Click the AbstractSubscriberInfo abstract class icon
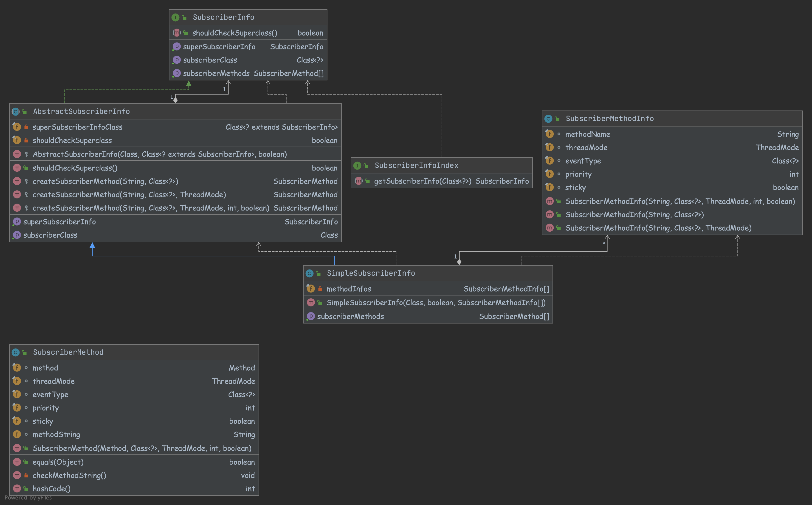The width and height of the screenshot is (812, 505). coord(15,112)
